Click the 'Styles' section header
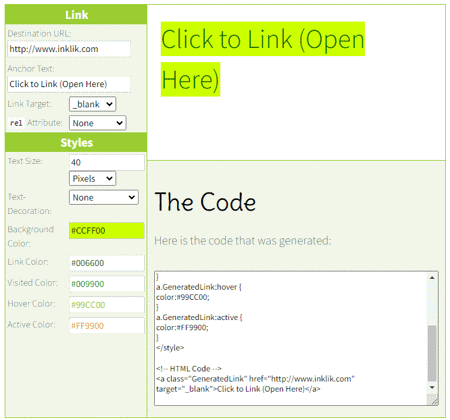 (76, 143)
